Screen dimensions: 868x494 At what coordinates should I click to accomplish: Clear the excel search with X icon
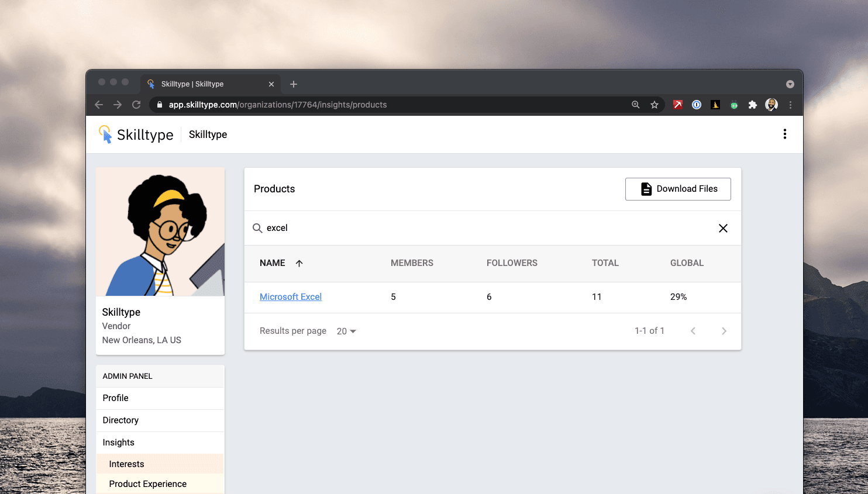723,228
